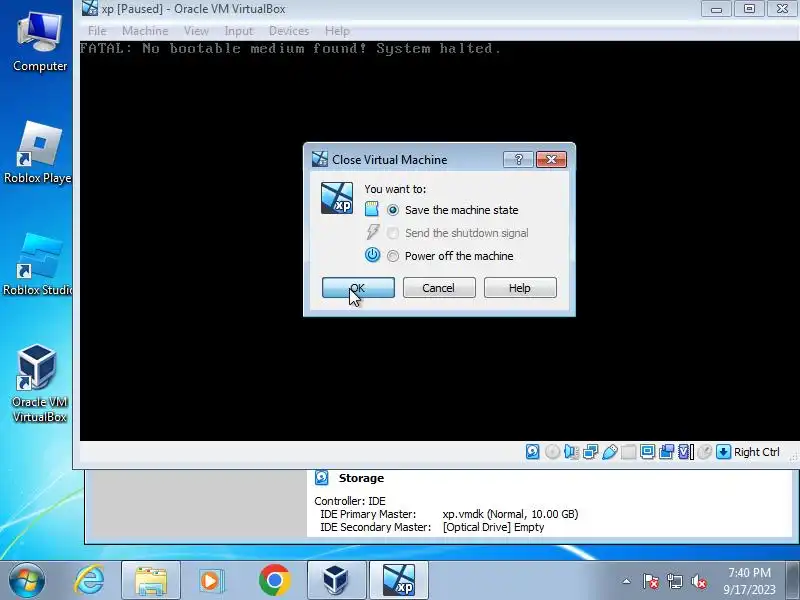Click the host key arrow icon

[x=723, y=452]
